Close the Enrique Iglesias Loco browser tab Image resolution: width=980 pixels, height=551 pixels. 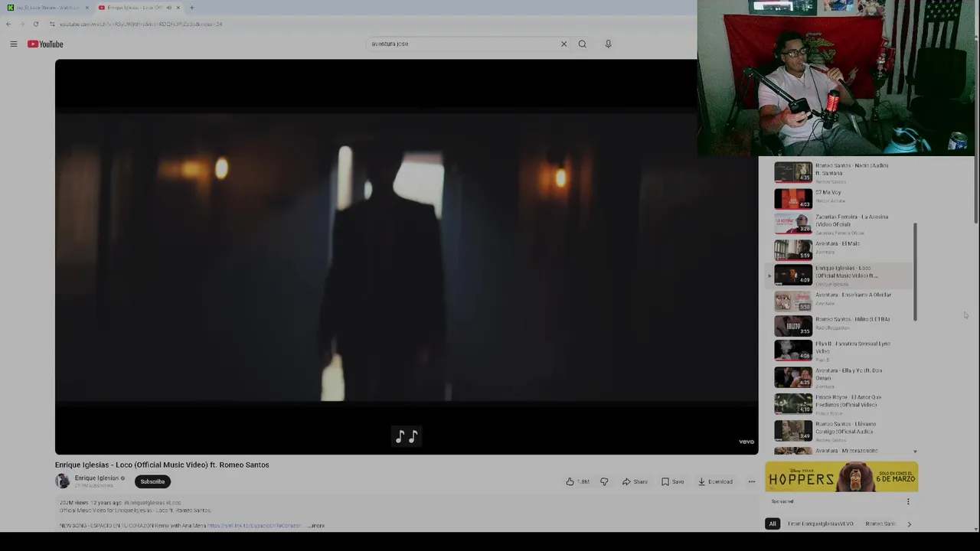[x=178, y=8]
